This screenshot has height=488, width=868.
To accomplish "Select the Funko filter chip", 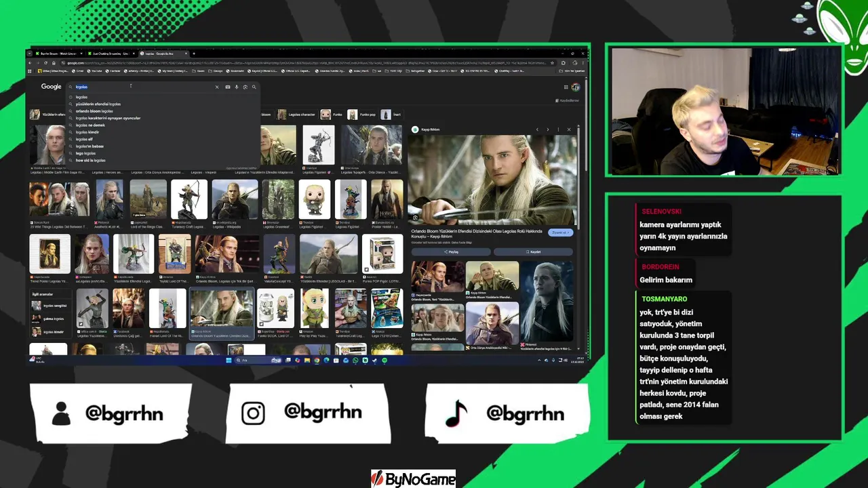I will pos(332,115).
